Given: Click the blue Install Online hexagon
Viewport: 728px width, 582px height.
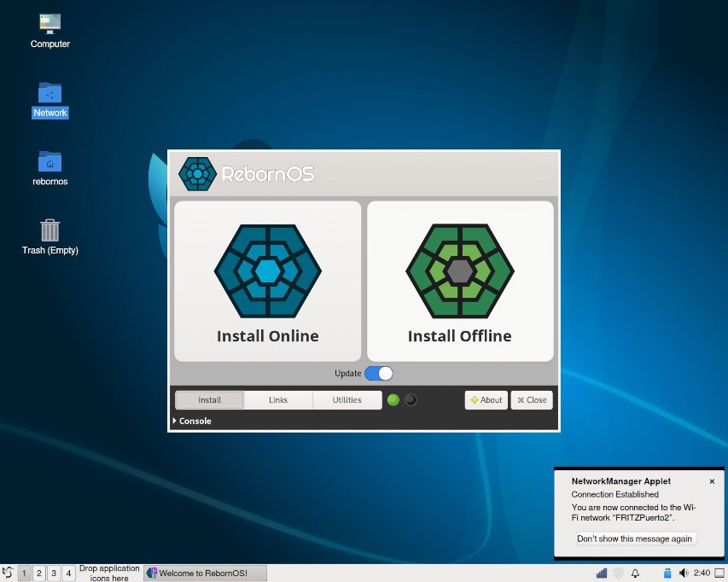Looking at the screenshot, I should 267,271.
